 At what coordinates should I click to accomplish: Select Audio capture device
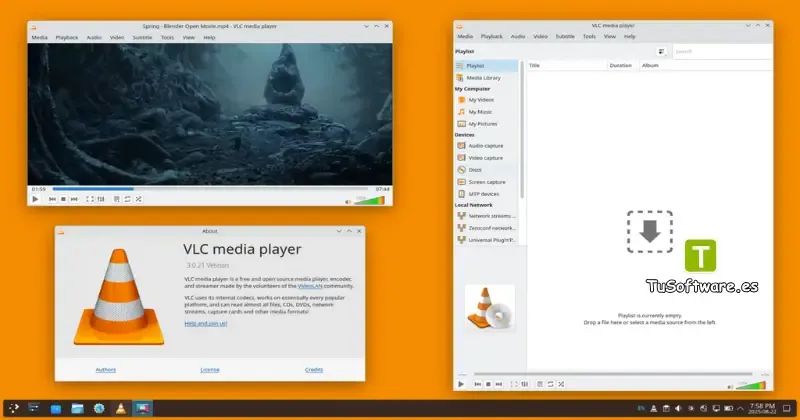coord(486,146)
